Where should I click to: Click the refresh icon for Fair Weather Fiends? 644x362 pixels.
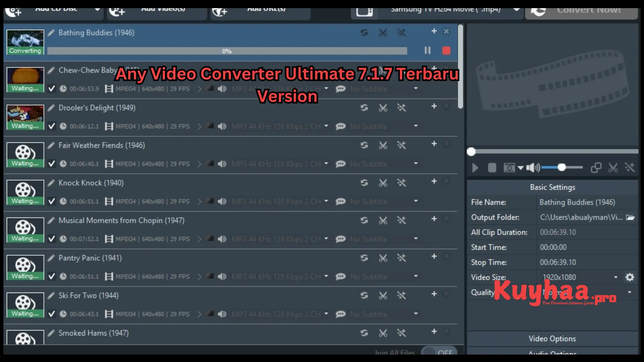pos(364,145)
